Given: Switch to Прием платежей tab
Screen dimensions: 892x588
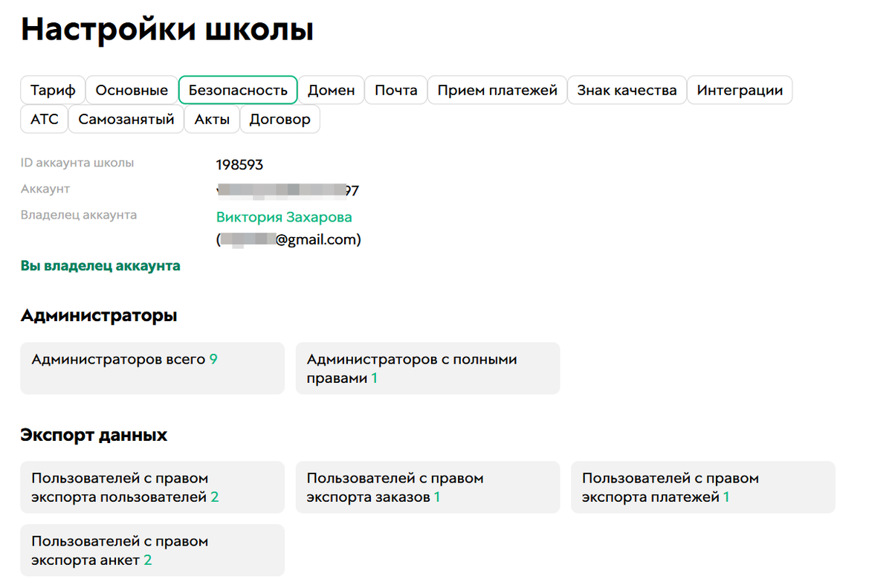Looking at the screenshot, I should 497,91.
